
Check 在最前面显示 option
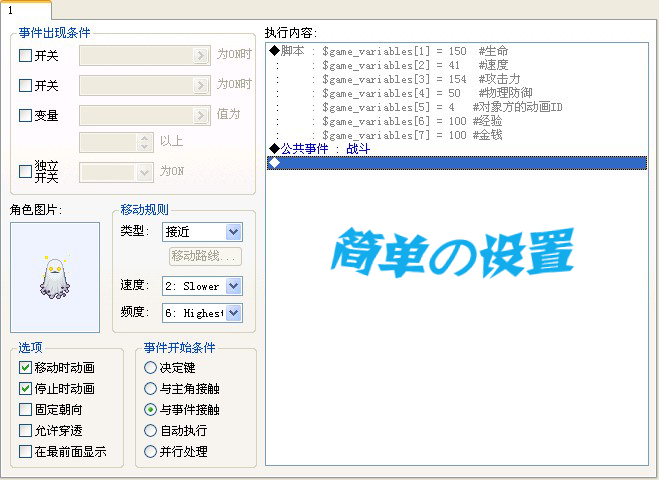(25, 451)
